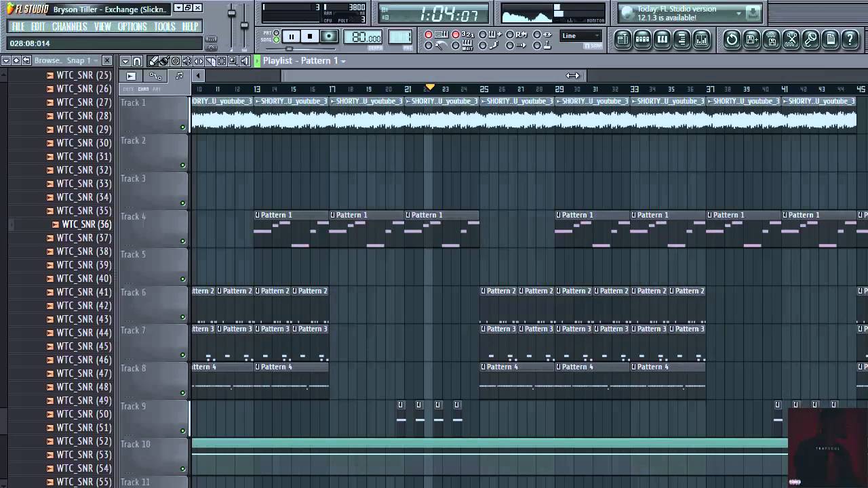Select the Slice tool in playlist toolbar
This screenshot has height=488, width=868.
[210, 61]
